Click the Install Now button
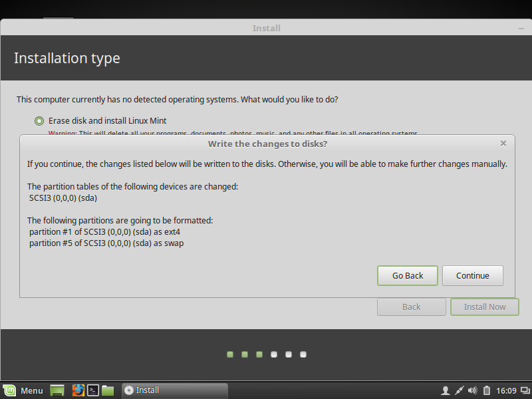532x399 pixels. (x=485, y=307)
